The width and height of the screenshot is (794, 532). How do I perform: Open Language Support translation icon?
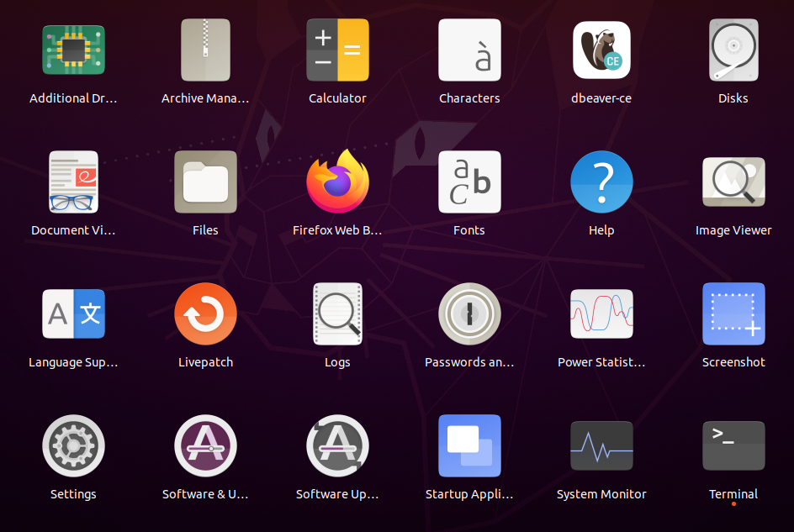click(x=73, y=313)
